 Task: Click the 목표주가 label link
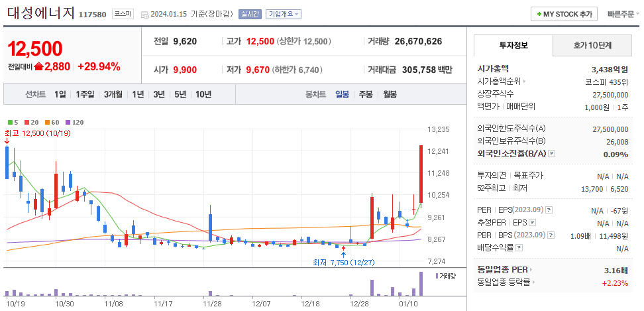528,176
